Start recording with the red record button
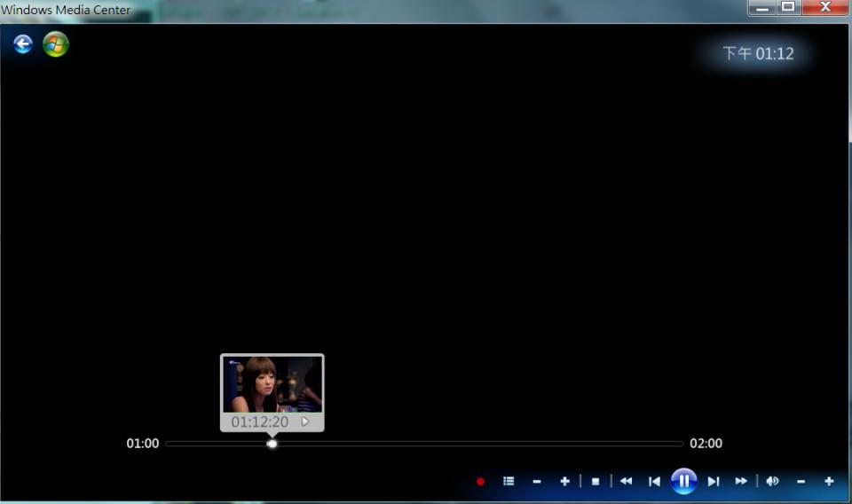This screenshot has height=504, width=852. 480,481
